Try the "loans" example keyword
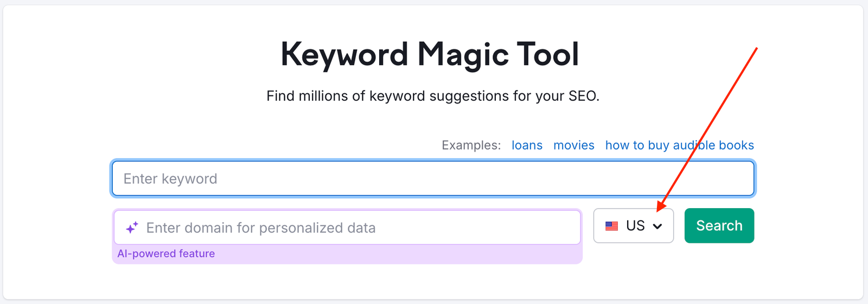Screen dimensions: 868x304 click(x=527, y=145)
